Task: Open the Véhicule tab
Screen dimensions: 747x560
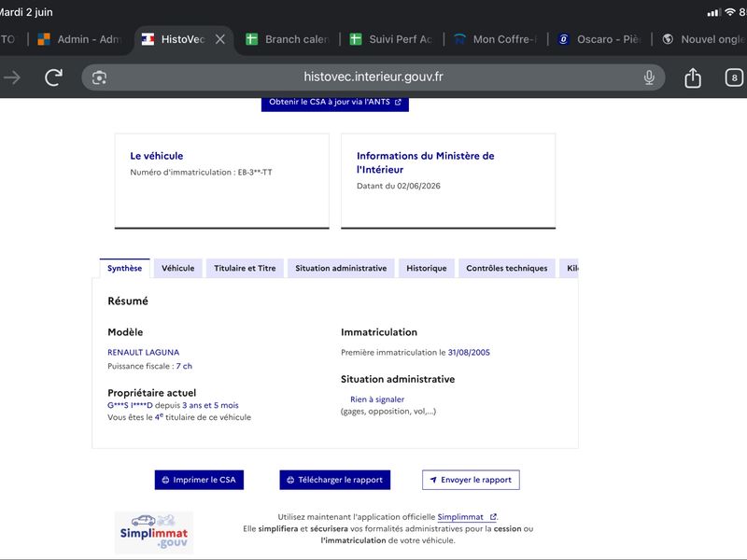Action: click(x=177, y=268)
